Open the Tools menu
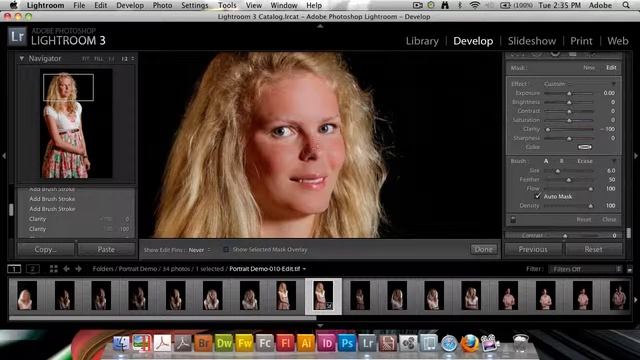The width and height of the screenshot is (640, 360). point(227,5)
